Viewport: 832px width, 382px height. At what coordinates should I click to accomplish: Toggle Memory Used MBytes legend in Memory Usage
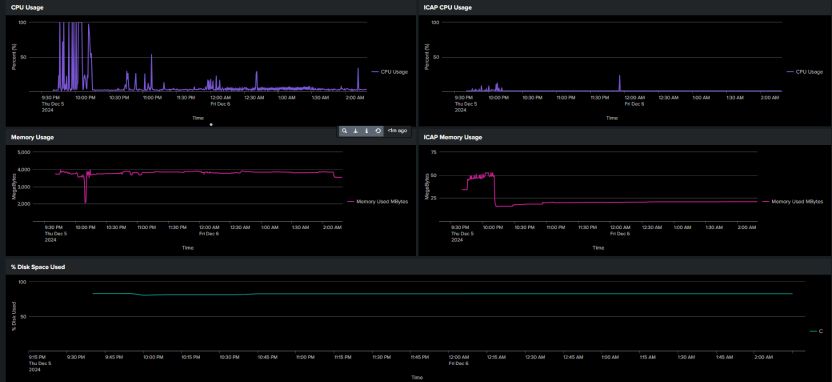pos(378,202)
